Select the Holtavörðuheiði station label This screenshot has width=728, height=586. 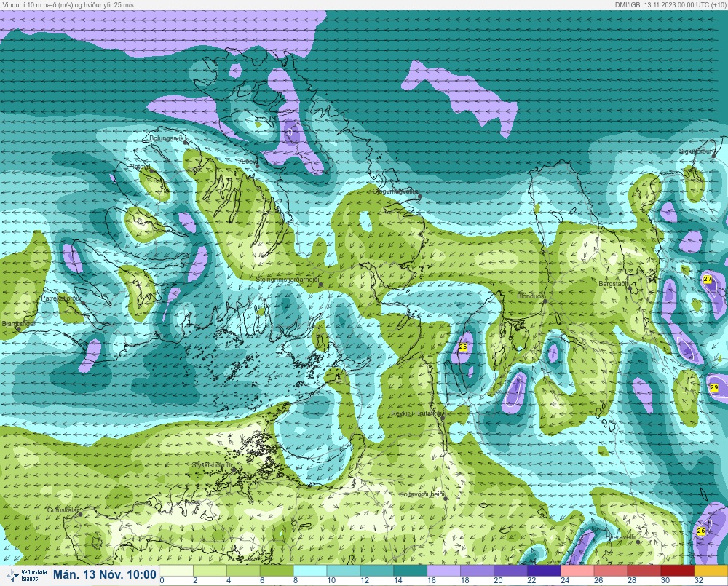(422, 494)
